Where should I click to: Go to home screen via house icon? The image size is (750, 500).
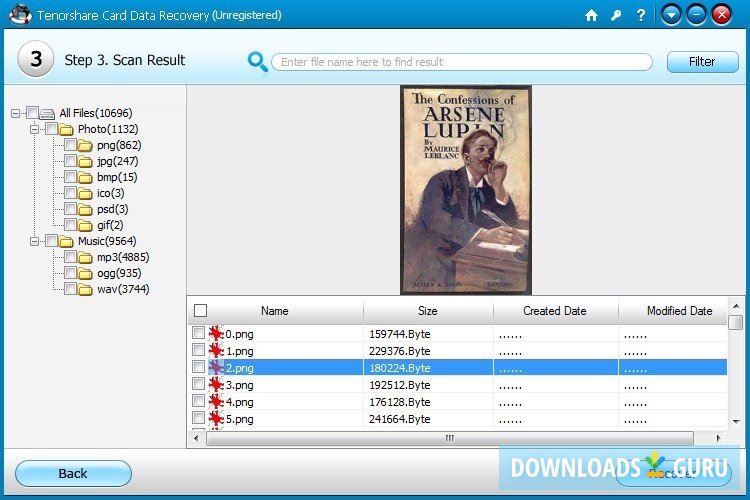point(591,15)
